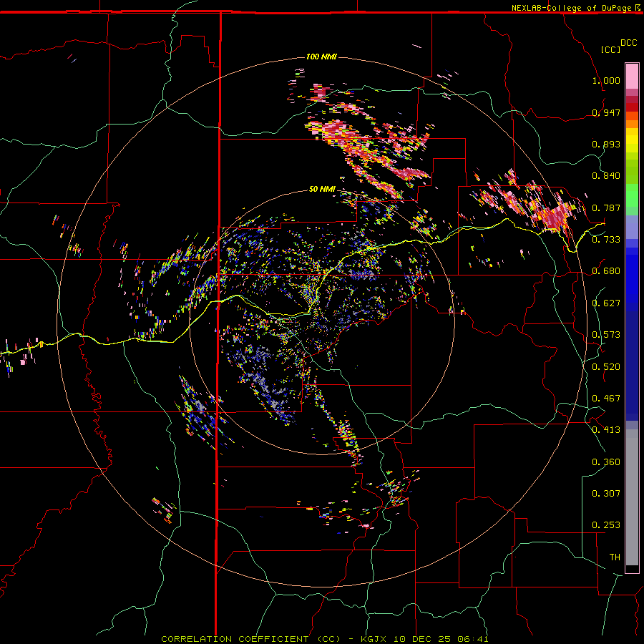The width and height of the screenshot is (644, 644).
Task: Click the 1.000 color scale value
Action: [606, 80]
